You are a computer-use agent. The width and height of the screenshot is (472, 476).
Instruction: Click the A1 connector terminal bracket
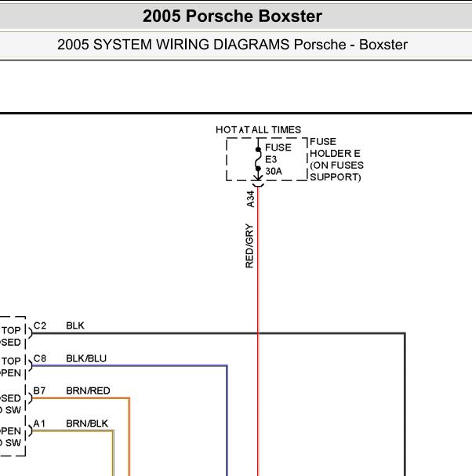pos(30,431)
